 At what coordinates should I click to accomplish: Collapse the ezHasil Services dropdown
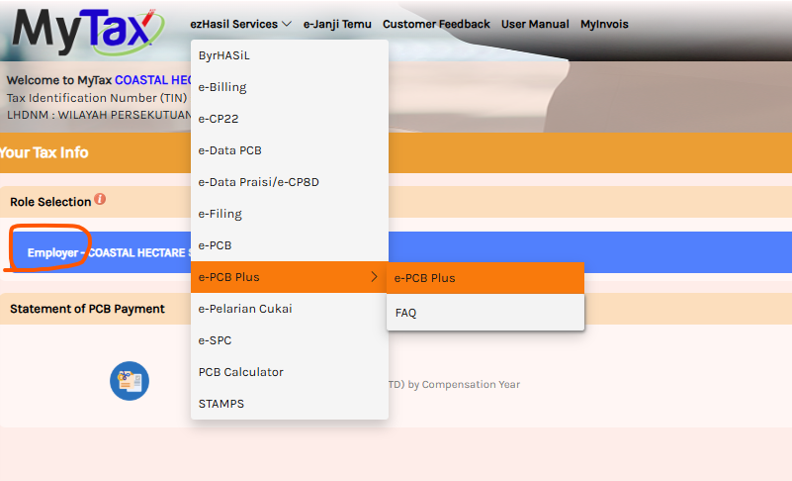point(240,24)
